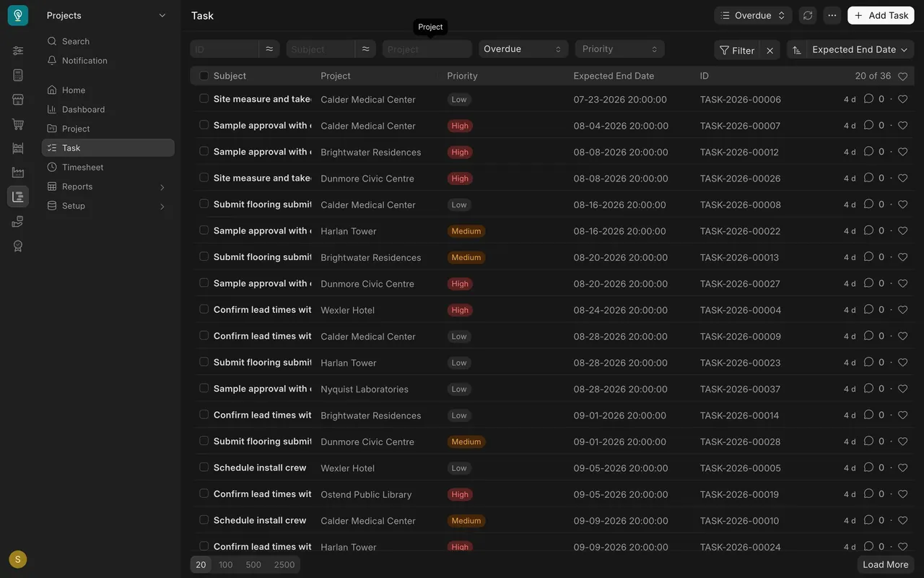924x578 pixels.
Task: Open the Overdue saved view dropdown at top
Action: [x=753, y=15]
